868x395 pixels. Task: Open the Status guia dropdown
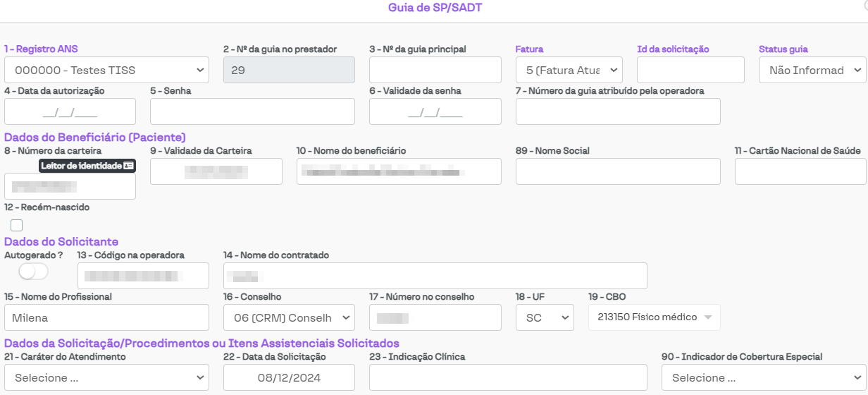[812, 71]
